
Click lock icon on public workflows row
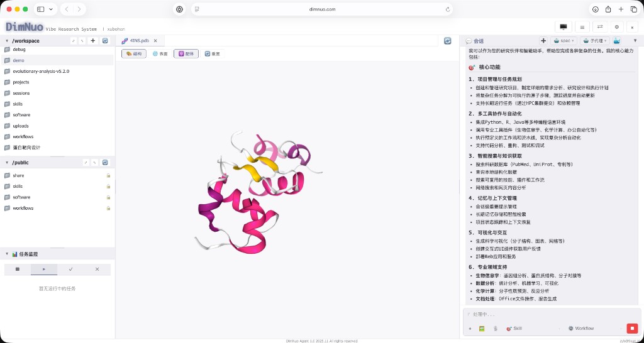tap(108, 209)
